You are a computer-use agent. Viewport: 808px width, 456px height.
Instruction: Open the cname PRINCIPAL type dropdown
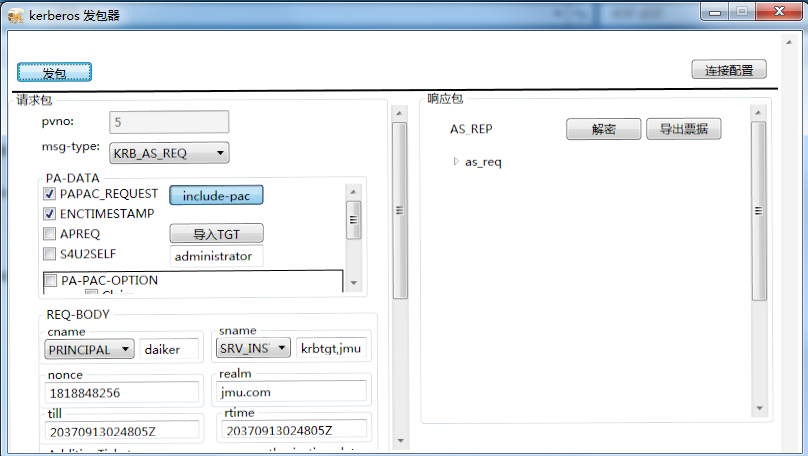coord(89,349)
